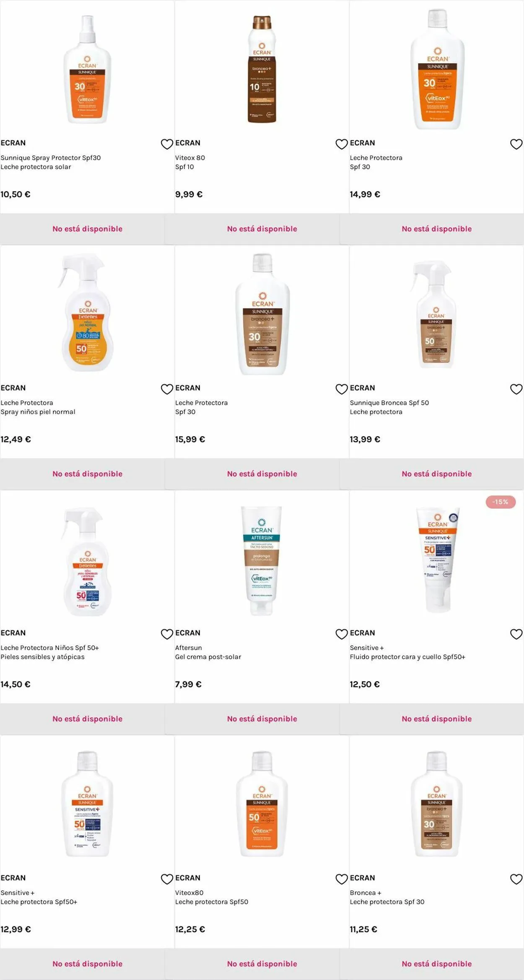Click the -15% discount badge

pos(501,502)
